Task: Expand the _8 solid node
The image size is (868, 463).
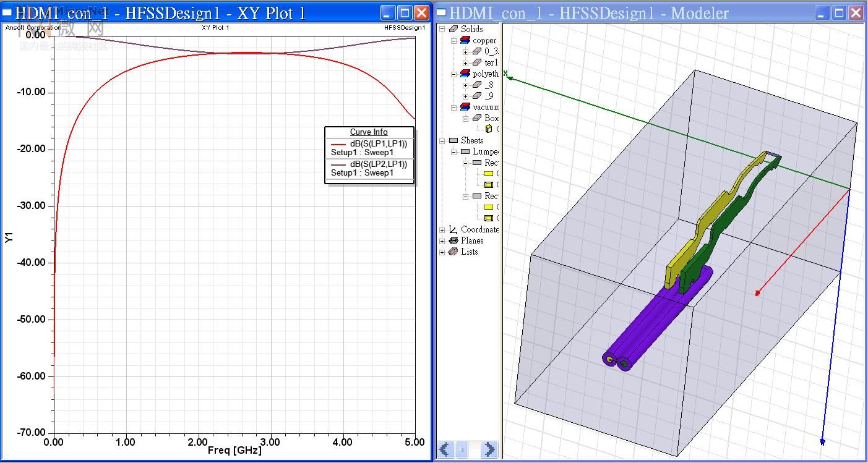Action: 465,85
